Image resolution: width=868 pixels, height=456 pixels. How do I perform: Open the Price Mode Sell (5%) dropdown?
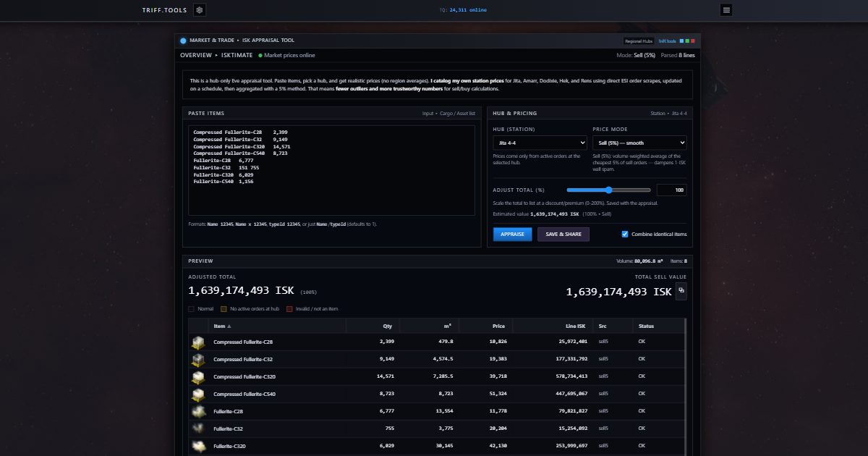[639, 143]
